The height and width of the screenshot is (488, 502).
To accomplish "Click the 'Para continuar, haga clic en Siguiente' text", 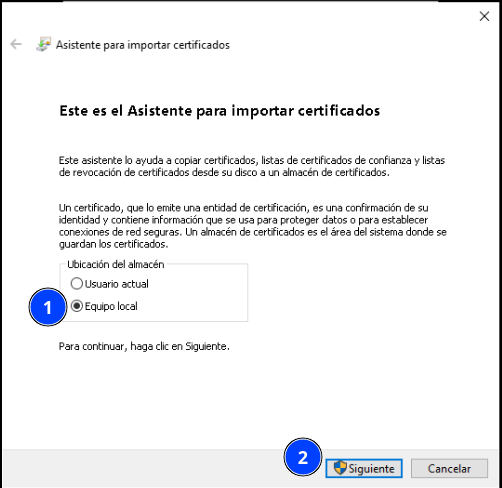I will point(144,346).
